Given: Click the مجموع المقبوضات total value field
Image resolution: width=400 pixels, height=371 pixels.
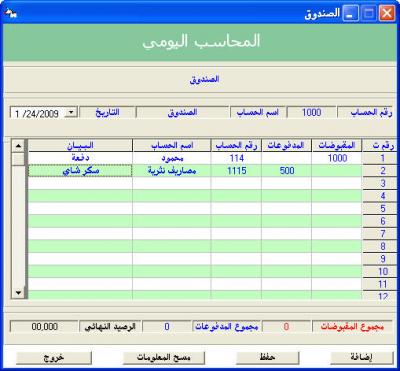Looking at the screenshot, I should 286,327.
